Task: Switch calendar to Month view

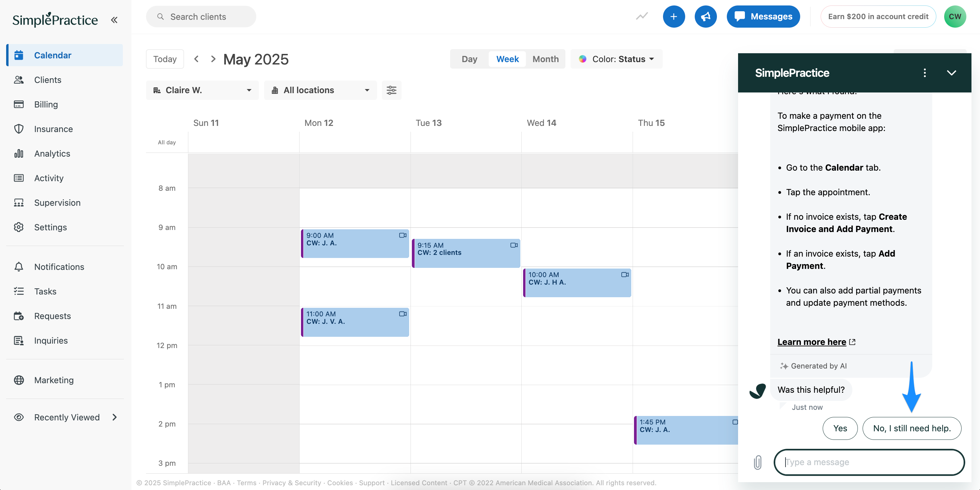Action: [545, 59]
